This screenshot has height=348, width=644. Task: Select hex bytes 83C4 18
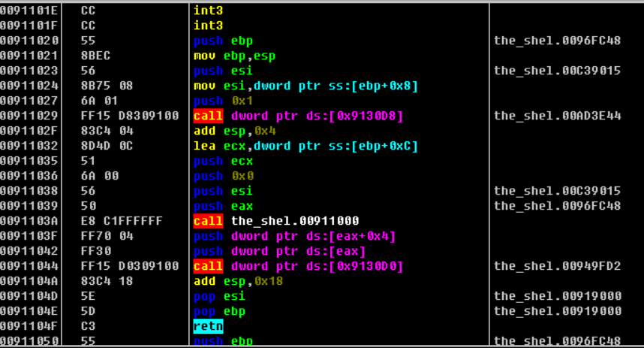(x=107, y=281)
